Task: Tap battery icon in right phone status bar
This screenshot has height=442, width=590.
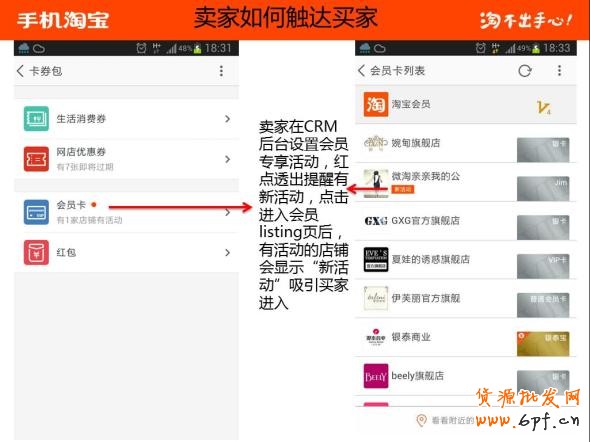Action: pyautogui.click(x=536, y=48)
